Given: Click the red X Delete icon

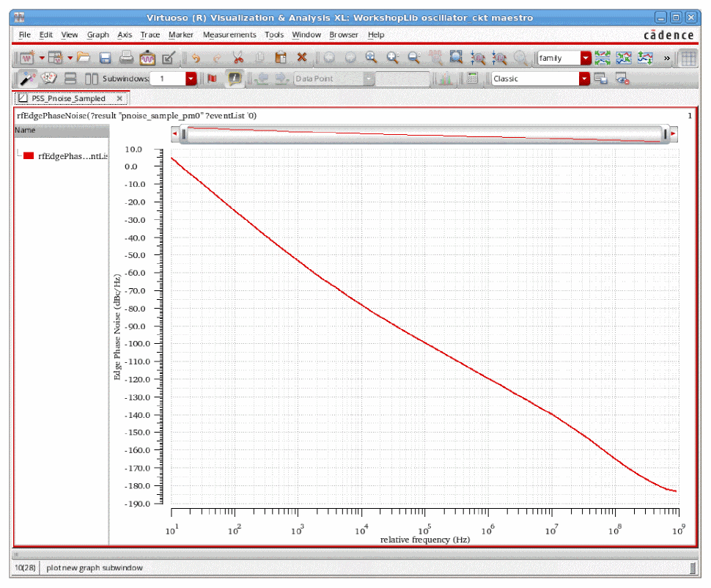Looking at the screenshot, I should (302, 58).
